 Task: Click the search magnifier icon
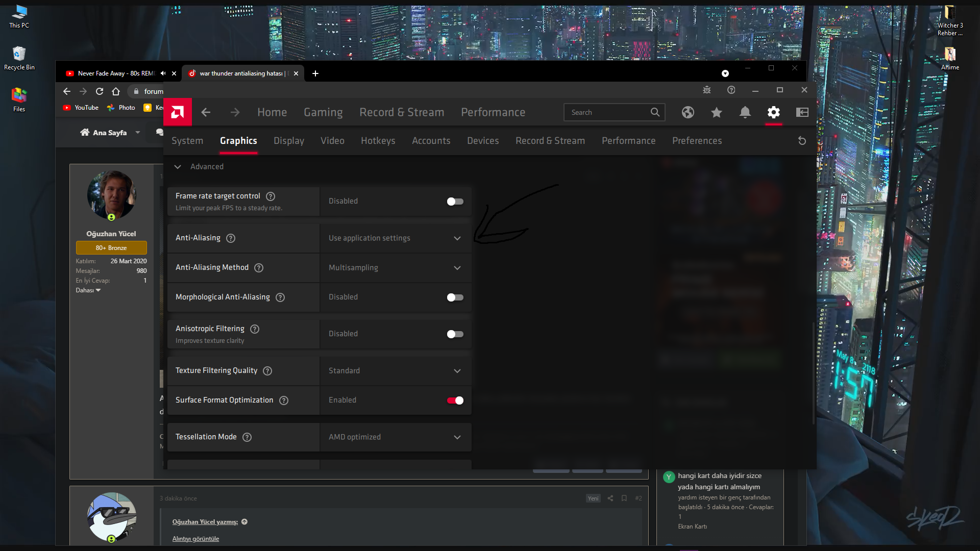655,112
